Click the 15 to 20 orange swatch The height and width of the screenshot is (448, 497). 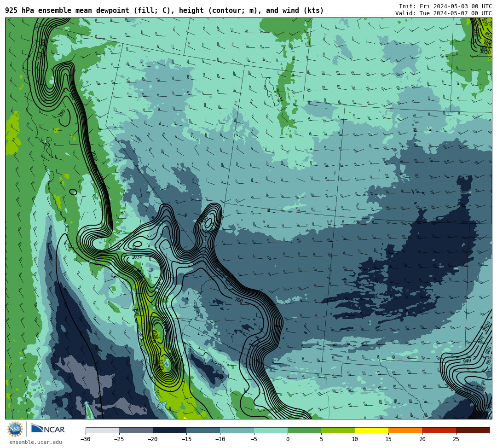405,430
